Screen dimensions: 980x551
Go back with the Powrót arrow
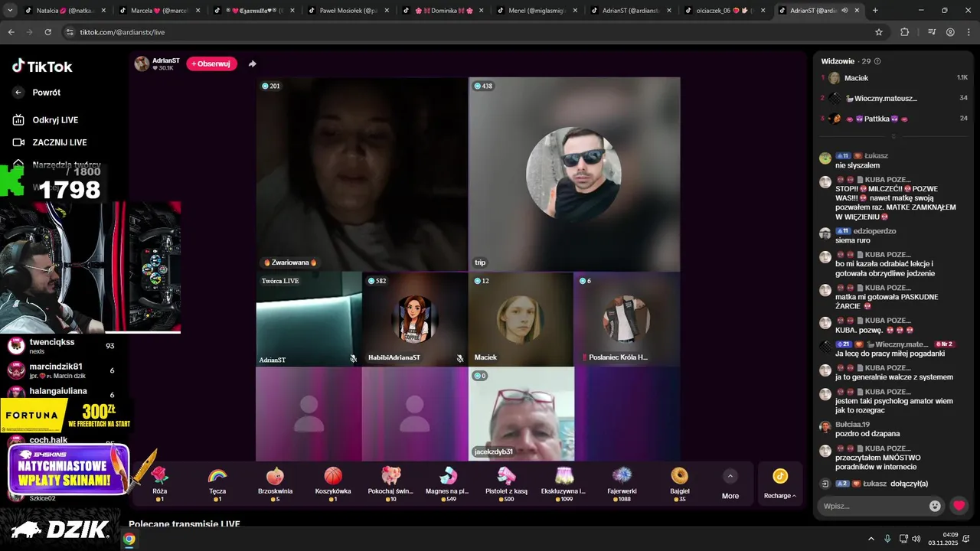19,93
